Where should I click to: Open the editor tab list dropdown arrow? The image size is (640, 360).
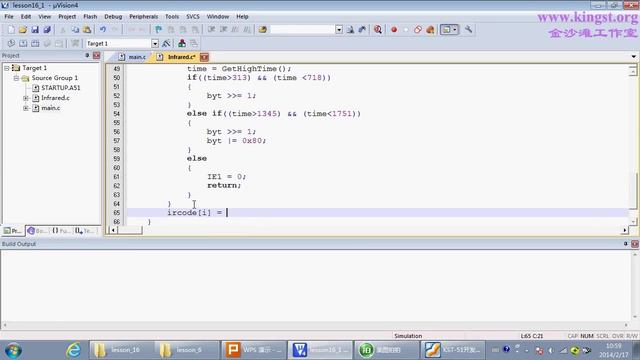[633, 57]
